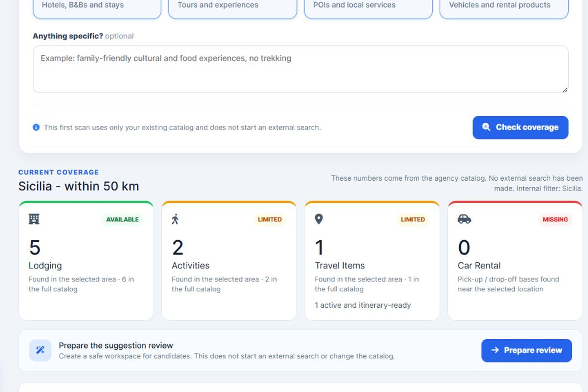The height and width of the screenshot is (392, 588).
Task: Toggle the POIs and local services option
Action: (368, 8)
